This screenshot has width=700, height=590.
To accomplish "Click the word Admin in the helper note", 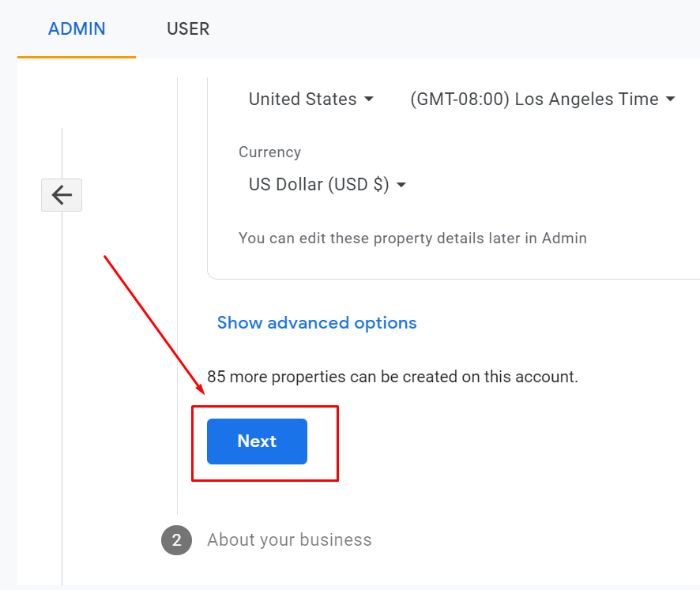I will [x=564, y=238].
